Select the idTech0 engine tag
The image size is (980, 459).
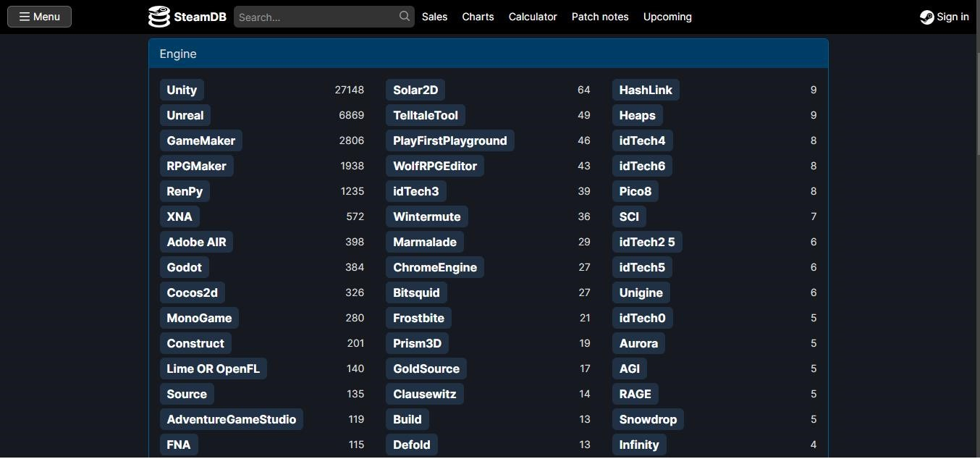click(x=643, y=318)
